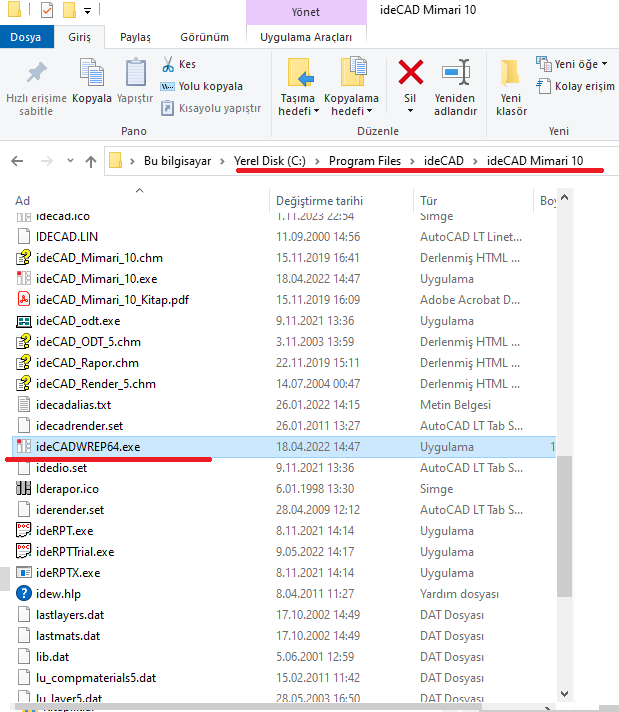This screenshot has width=619, height=712.
Task: Select file ideRPTTrial.exe
Action: pos(75,552)
